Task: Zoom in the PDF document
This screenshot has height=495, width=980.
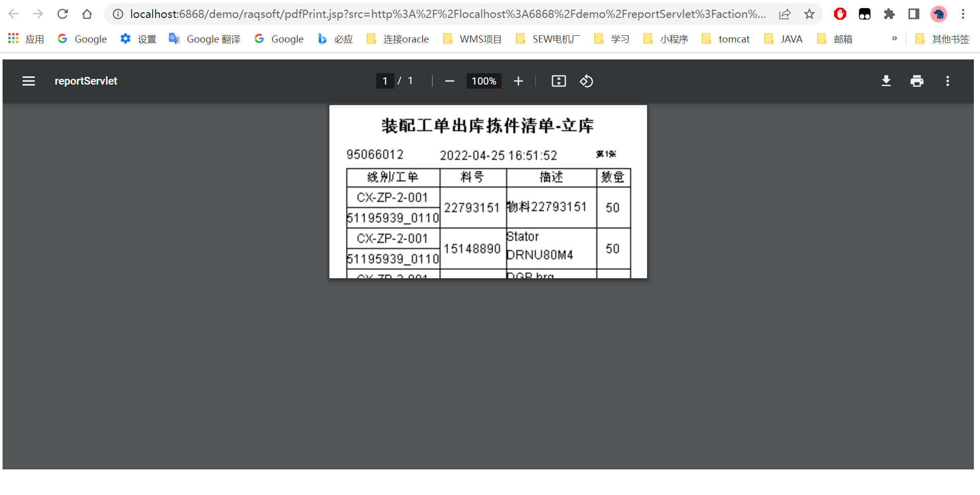Action: coord(518,81)
